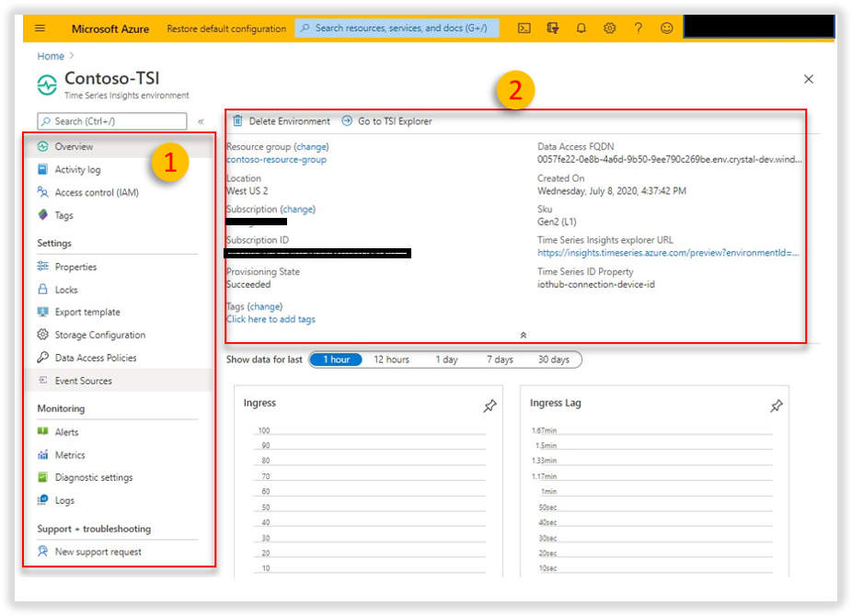Open portal settings via the gear icon

pos(609,28)
